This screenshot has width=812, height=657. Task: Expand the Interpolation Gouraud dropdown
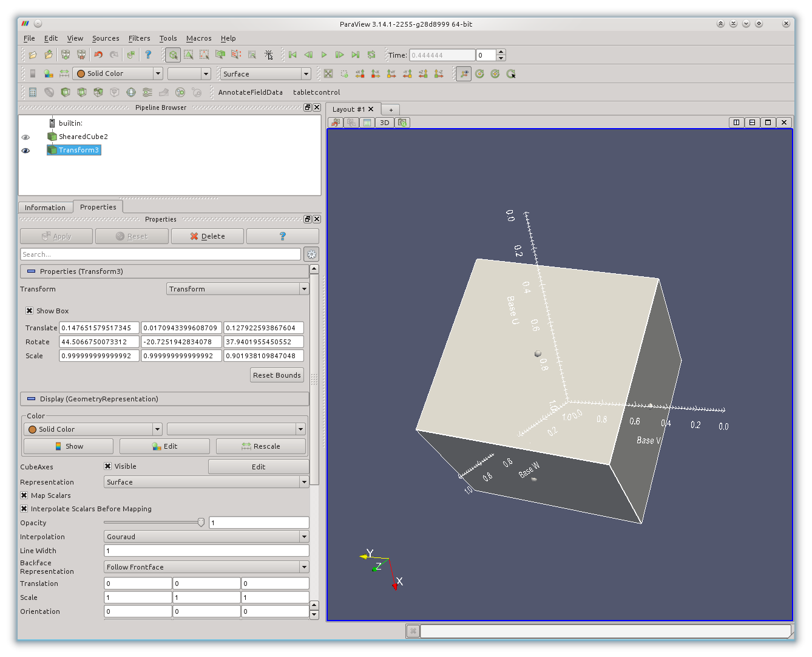point(206,537)
